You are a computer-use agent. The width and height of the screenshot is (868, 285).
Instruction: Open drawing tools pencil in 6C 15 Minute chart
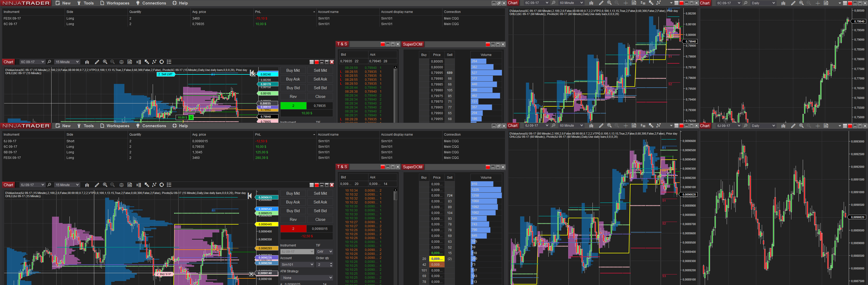tap(97, 62)
